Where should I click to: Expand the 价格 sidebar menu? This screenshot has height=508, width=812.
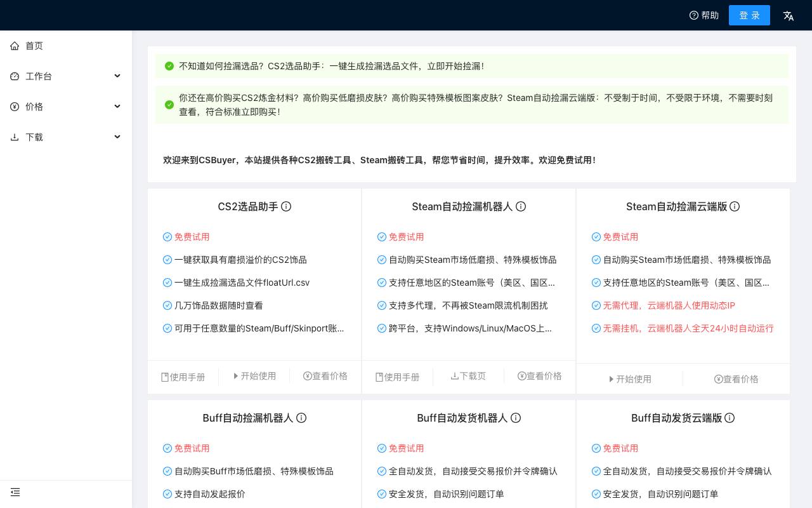pyautogui.click(x=66, y=107)
